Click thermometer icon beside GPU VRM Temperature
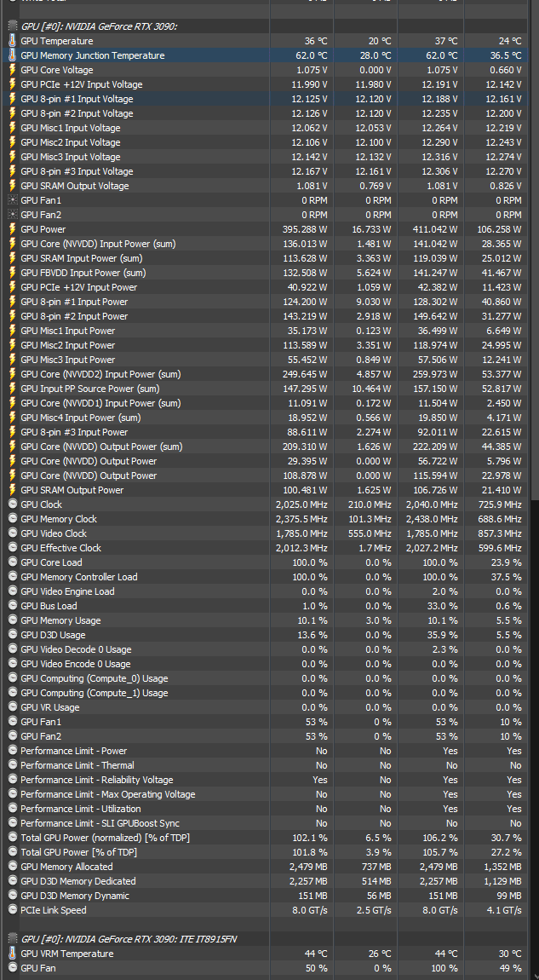Viewport: 539px width, 980px height. pos(13,953)
